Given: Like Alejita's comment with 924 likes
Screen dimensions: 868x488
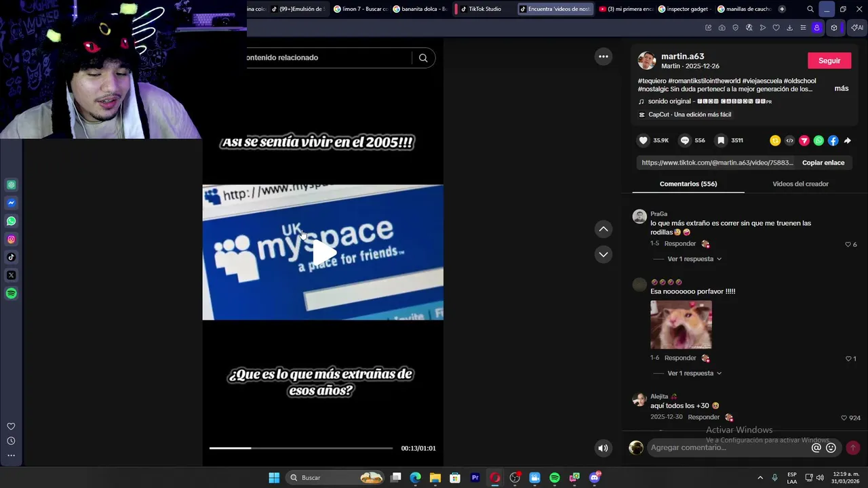Looking at the screenshot, I should 844,418.
